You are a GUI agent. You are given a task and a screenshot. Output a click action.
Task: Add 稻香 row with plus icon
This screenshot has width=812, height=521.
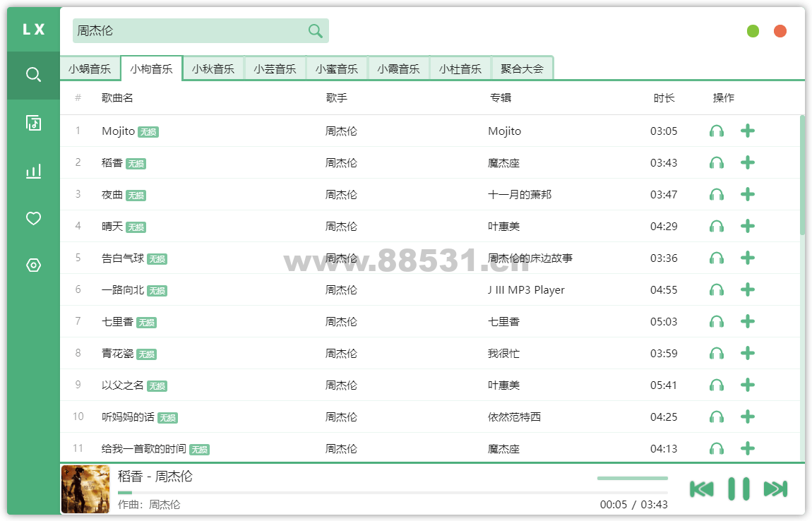coord(747,162)
